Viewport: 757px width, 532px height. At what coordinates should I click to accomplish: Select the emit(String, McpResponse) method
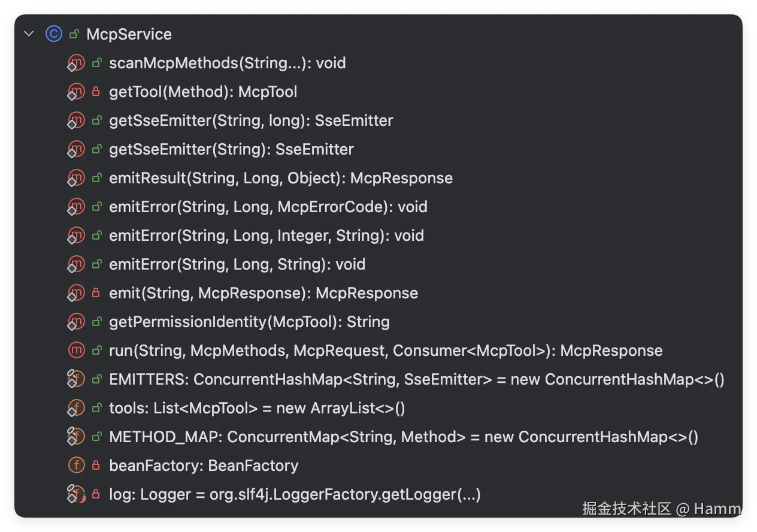[x=263, y=293]
